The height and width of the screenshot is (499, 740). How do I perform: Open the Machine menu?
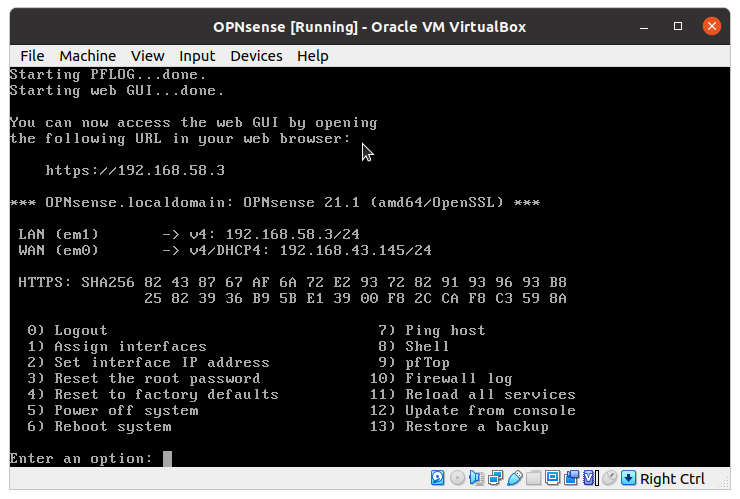[87, 56]
